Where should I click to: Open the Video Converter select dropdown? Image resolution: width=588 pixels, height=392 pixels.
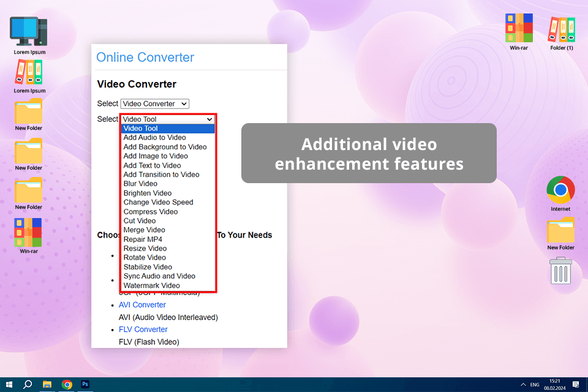(155, 104)
